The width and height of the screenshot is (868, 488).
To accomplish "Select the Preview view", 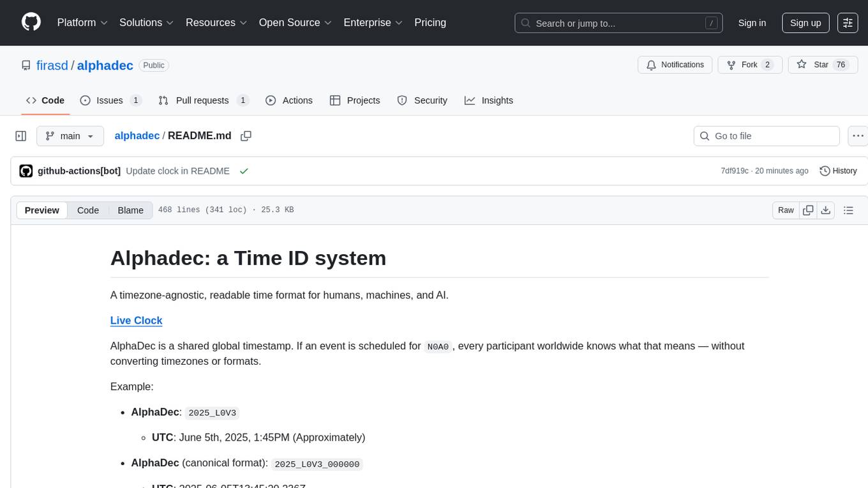I will pyautogui.click(x=42, y=210).
